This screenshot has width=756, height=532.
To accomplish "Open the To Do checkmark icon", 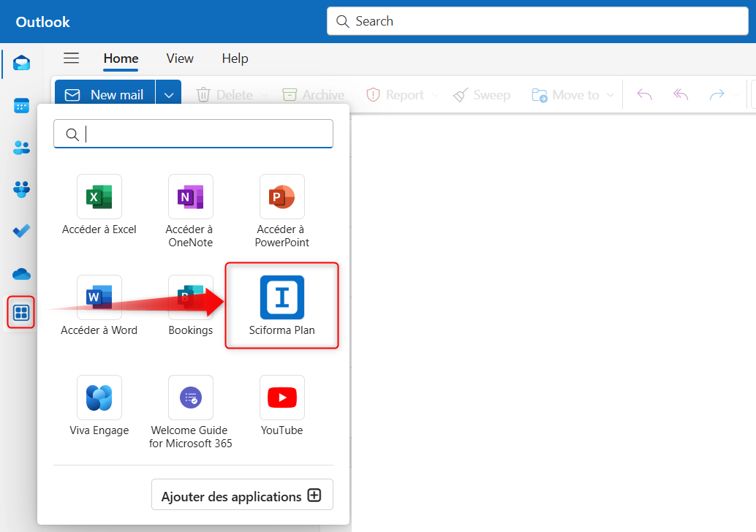I will (x=21, y=231).
